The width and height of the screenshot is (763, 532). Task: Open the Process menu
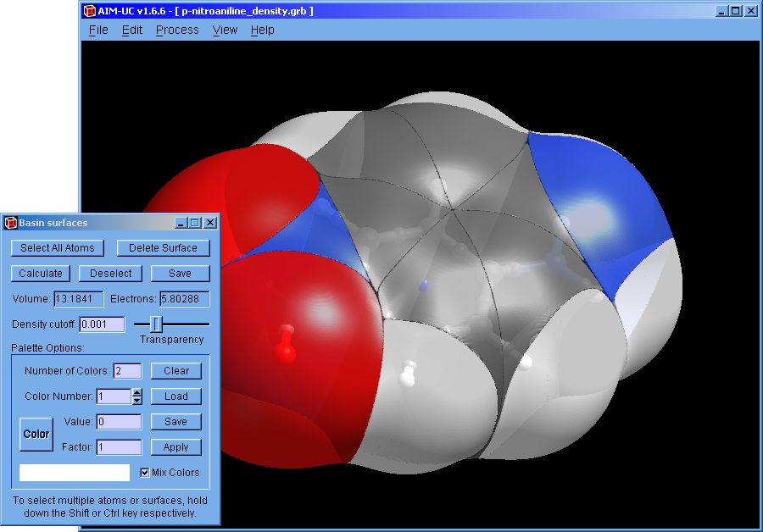click(x=177, y=30)
